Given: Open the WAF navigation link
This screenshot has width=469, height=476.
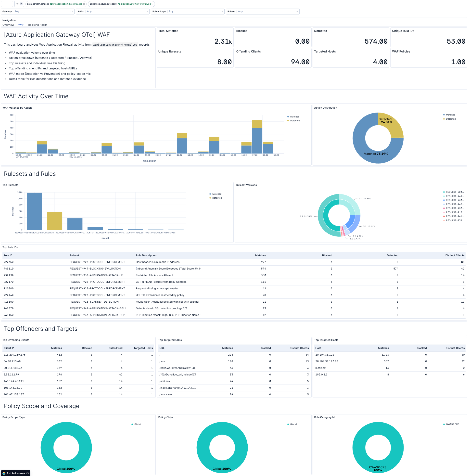Looking at the screenshot, I should [21, 25].
